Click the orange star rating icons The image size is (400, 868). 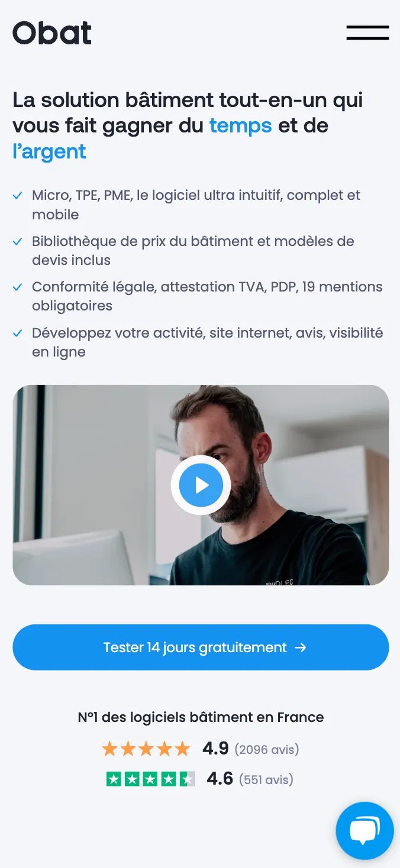coord(146,749)
